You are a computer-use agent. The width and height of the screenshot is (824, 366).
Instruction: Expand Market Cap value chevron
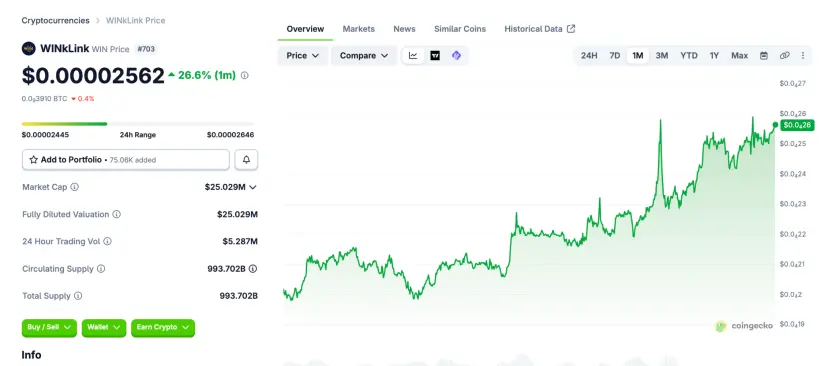[x=253, y=187]
